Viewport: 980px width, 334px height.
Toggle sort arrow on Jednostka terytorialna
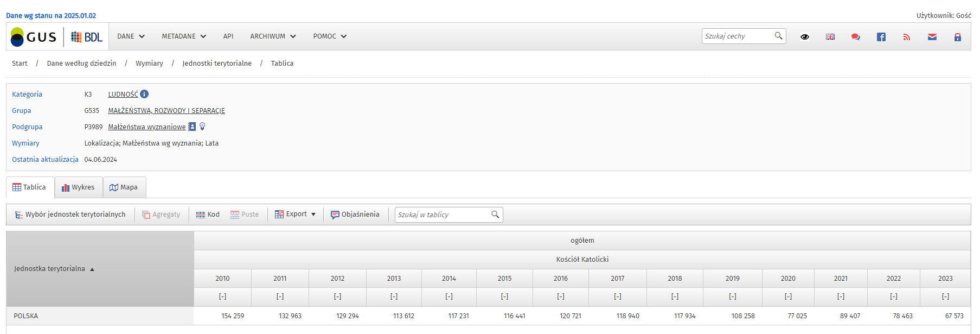pyautogui.click(x=92, y=269)
